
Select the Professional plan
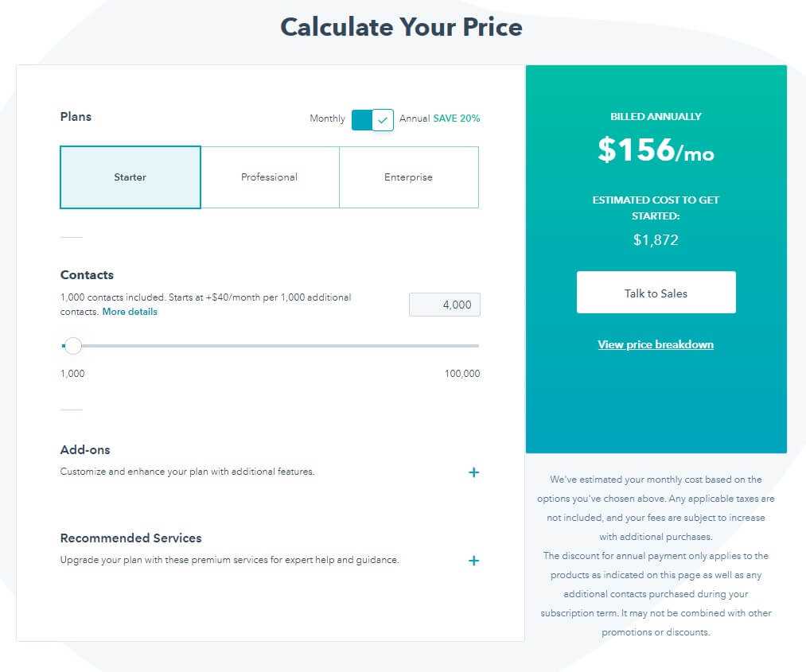[x=270, y=177]
